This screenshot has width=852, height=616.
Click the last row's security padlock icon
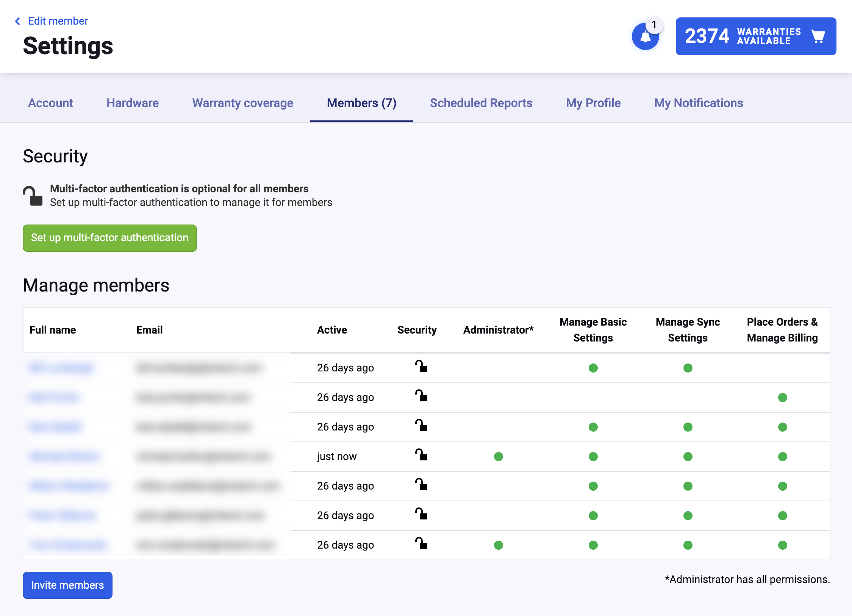tap(421, 544)
